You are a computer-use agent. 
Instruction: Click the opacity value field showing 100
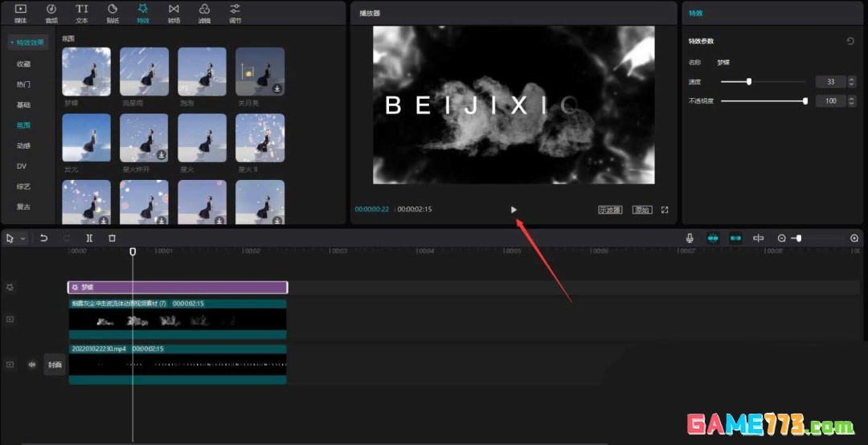click(830, 101)
